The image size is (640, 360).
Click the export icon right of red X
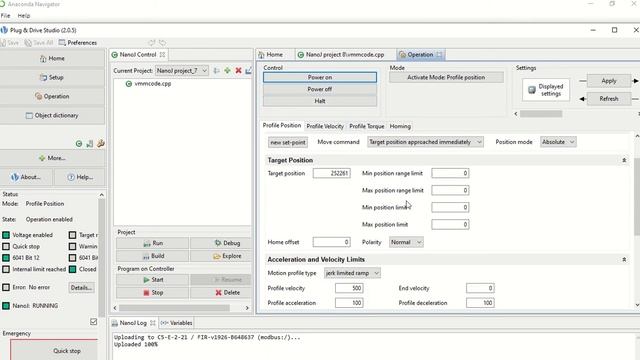pos(249,71)
